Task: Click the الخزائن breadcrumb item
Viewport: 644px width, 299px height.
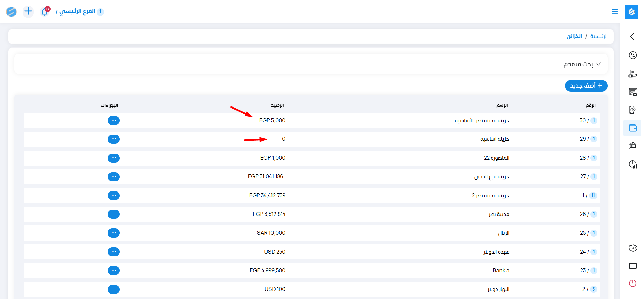Action: 574,36
